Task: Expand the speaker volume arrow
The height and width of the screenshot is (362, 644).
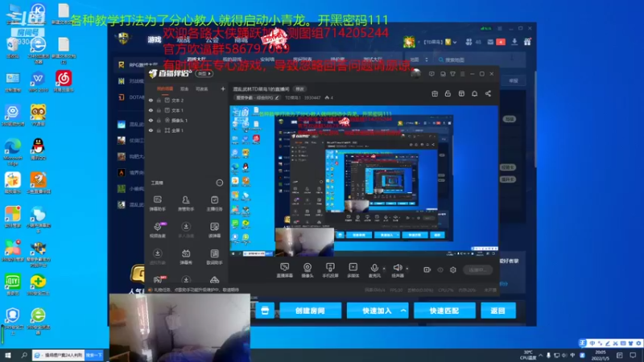Action: [407, 269]
